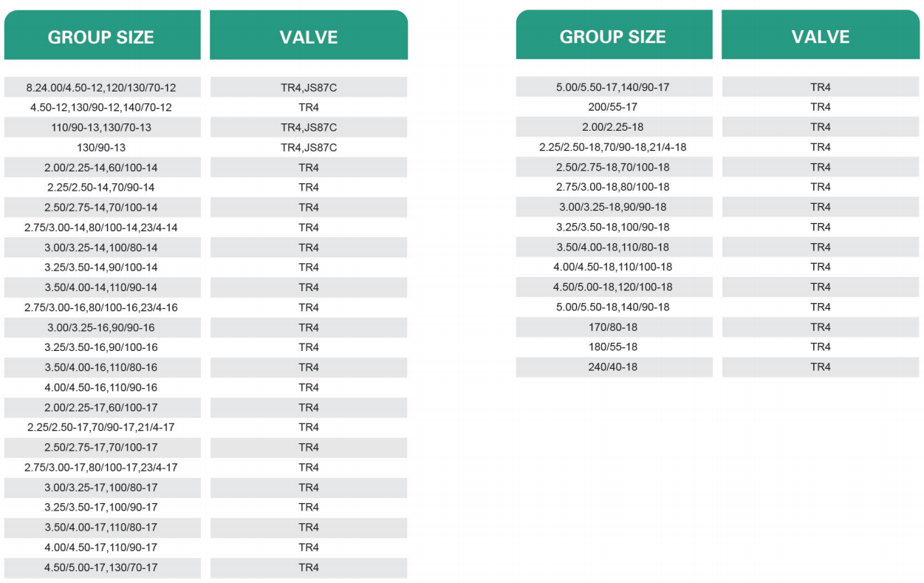
Task: Click the 5.00/5.50-17,140/90-17 size cell
Action: [613, 87]
